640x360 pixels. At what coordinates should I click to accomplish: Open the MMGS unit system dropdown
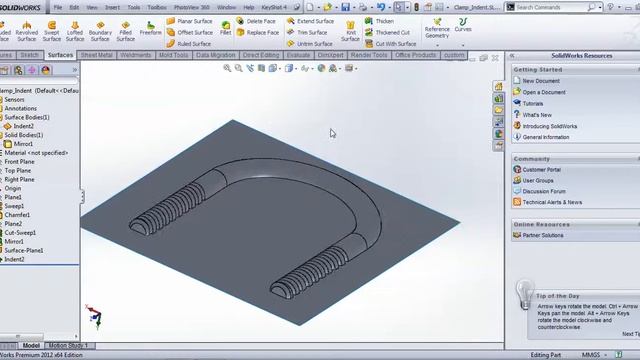pyautogui.click(x=594, y=355)
